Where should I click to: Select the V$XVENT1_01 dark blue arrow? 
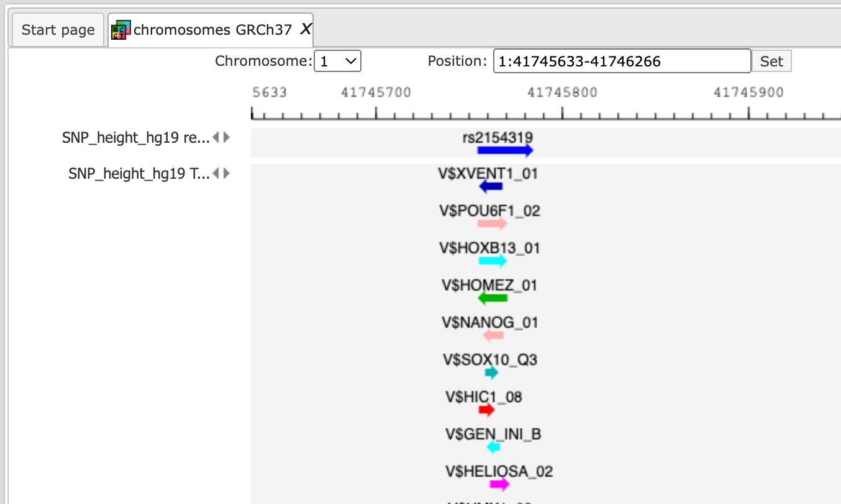(x=491, y=187)
